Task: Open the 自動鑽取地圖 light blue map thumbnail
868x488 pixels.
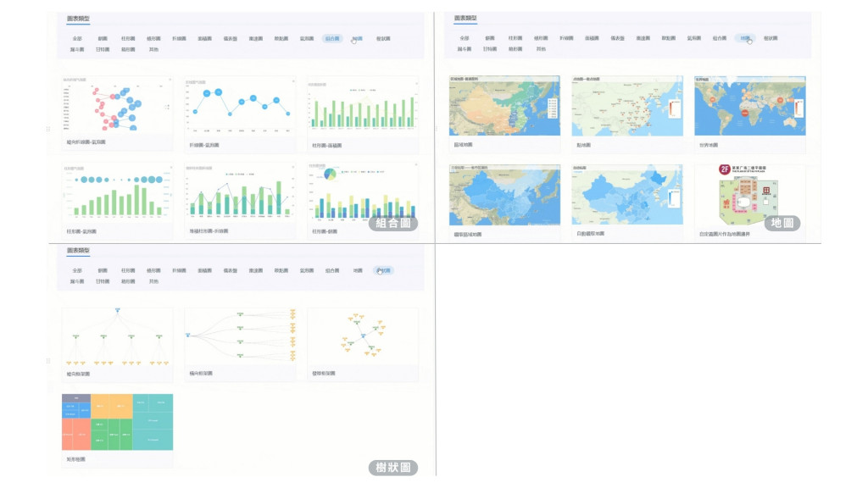Action: pos(627,194)
